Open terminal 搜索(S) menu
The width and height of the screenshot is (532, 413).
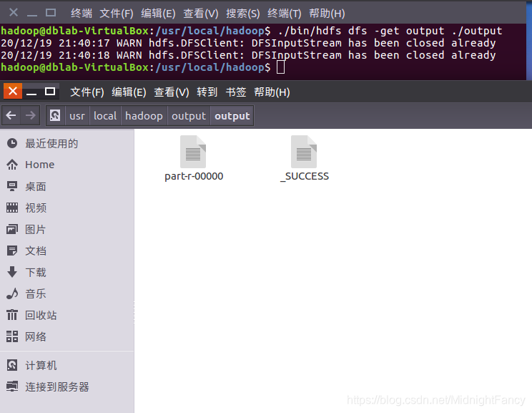tap(243, 14)
